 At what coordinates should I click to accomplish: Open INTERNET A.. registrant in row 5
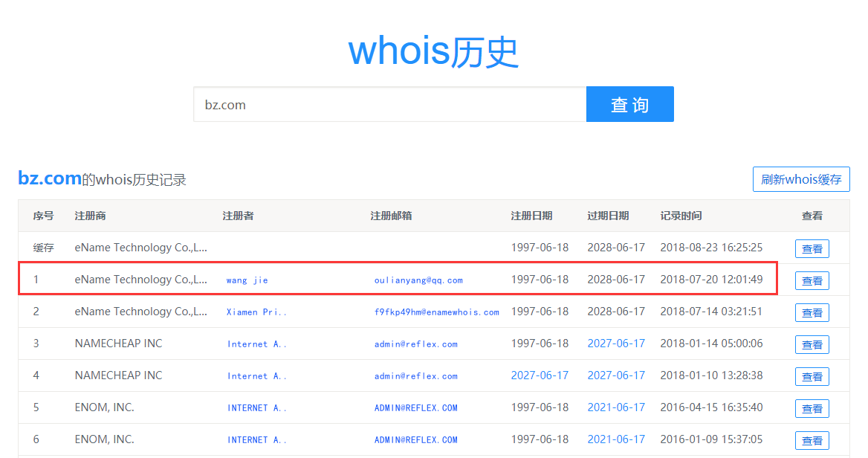pos(256,408)
